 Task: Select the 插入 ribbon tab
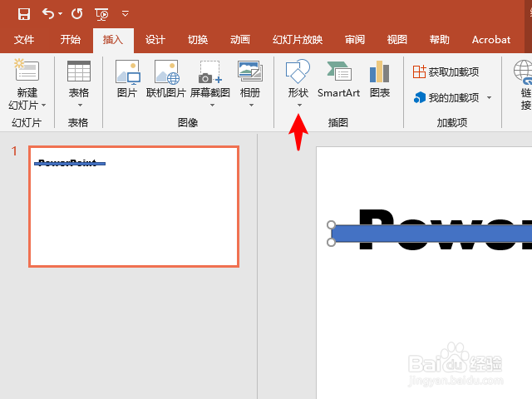click(x=113, y=40)
